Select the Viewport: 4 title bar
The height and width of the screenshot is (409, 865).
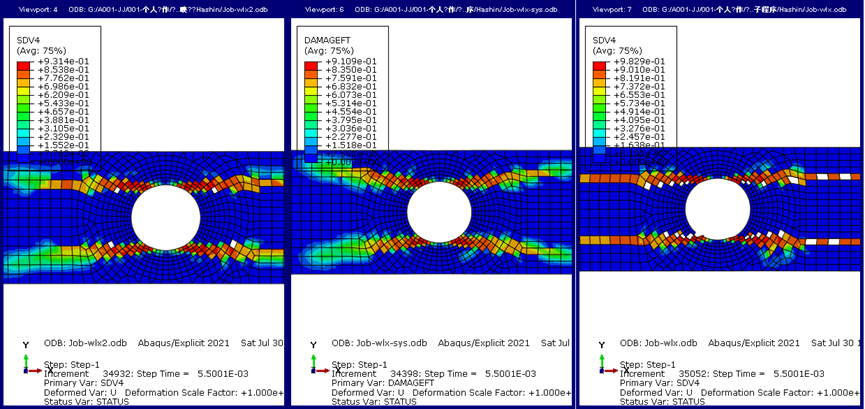coord(143,9)
